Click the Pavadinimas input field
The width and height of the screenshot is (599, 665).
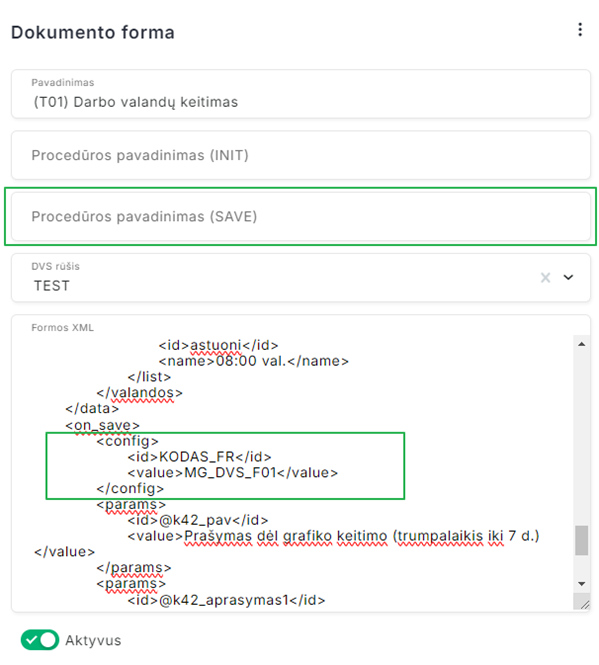tap(301, 94)
